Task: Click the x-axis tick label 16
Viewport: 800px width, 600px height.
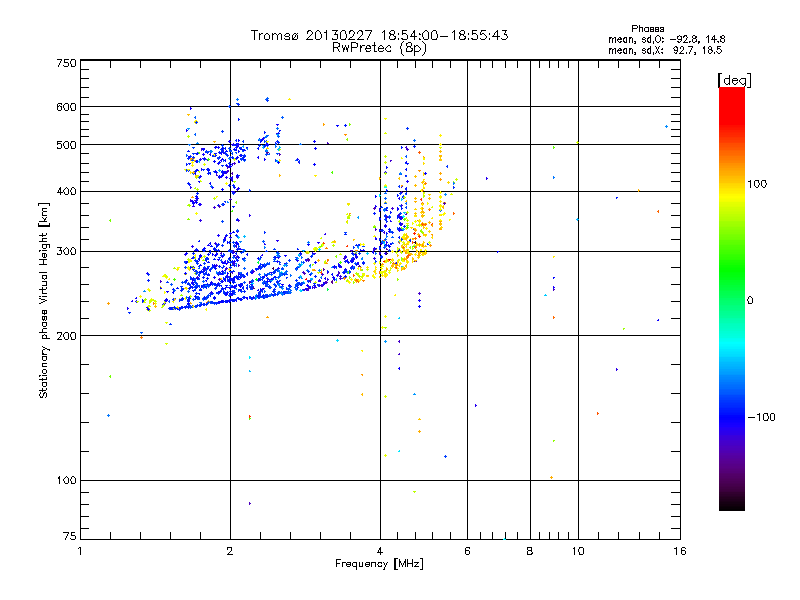Action: (680, 551)
